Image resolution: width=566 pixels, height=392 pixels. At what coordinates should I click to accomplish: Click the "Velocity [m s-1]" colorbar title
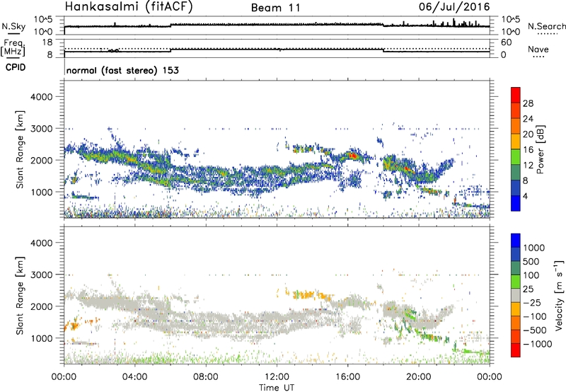(x=559, y=295)
